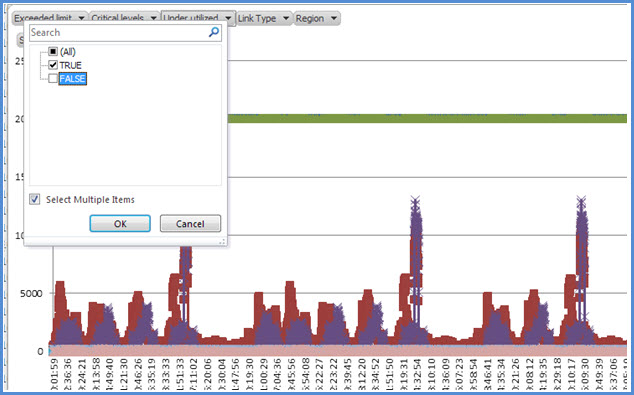Select the TRUE label text

point(70,65)
